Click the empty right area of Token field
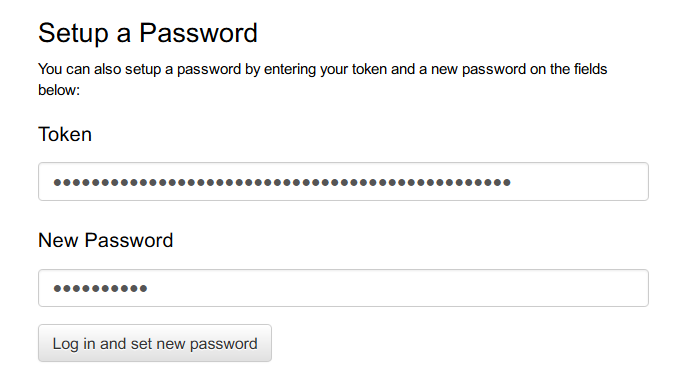Image resolution: width=693 pixels, height=375 pixels. pyautogui.click(x=579, y=181)
